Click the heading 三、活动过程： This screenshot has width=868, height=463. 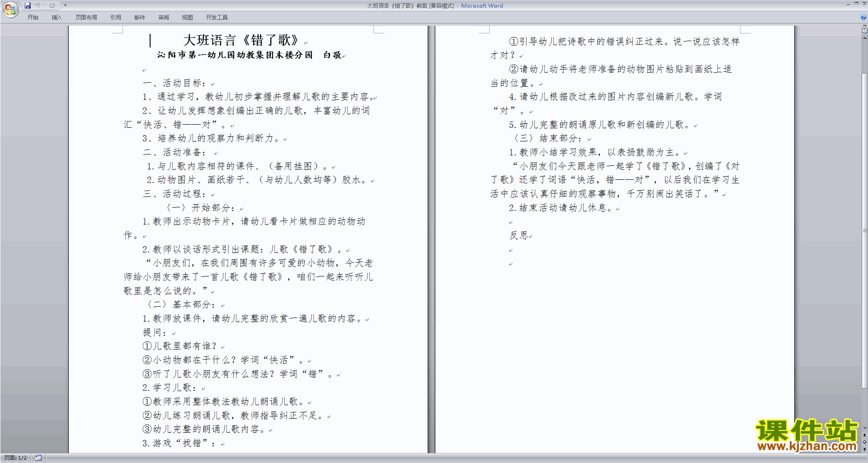[x=175, y=194]
